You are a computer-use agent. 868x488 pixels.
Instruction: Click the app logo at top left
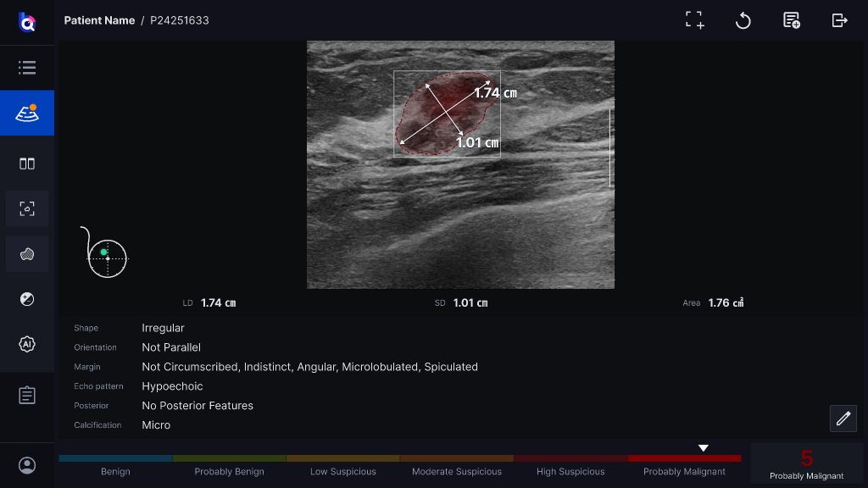tap(26, 22)
